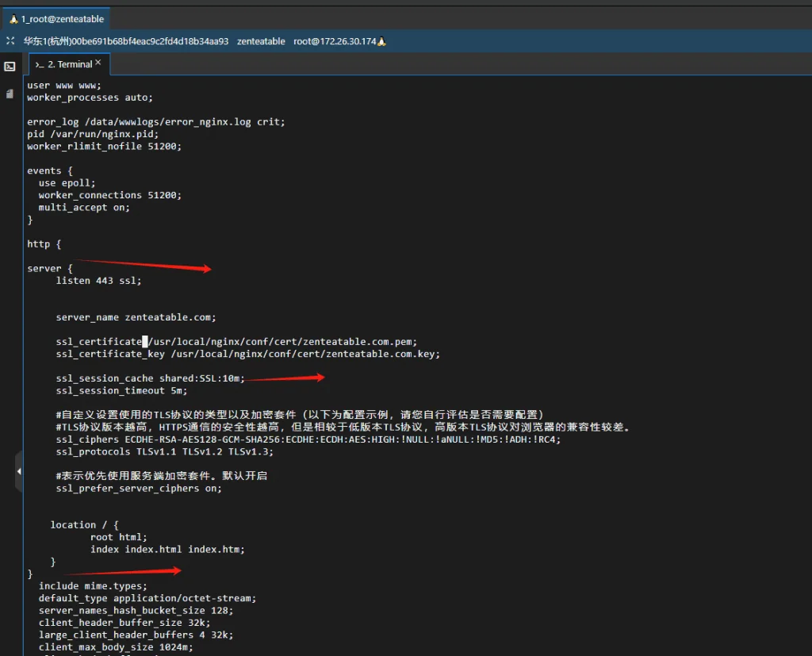
Task: Click the 'use epoll;' line
Action: pyautogui.click(x=67, y=183)
